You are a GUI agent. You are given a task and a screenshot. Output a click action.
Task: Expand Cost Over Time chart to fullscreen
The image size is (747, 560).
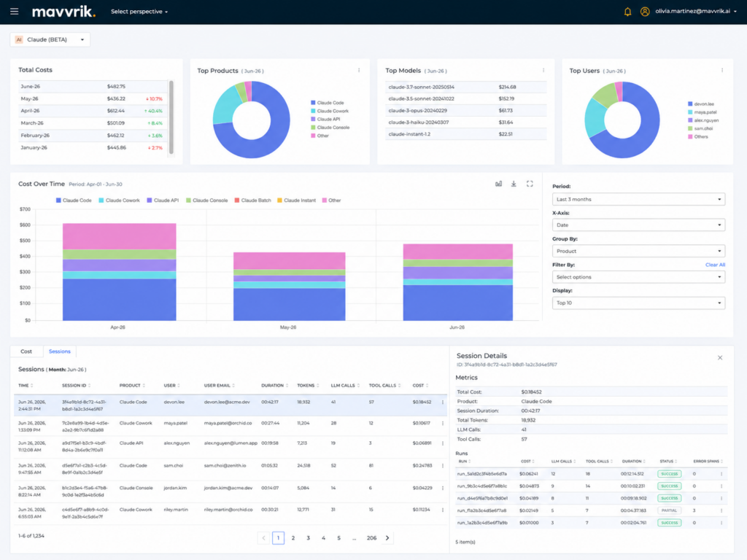pos(530,184)
